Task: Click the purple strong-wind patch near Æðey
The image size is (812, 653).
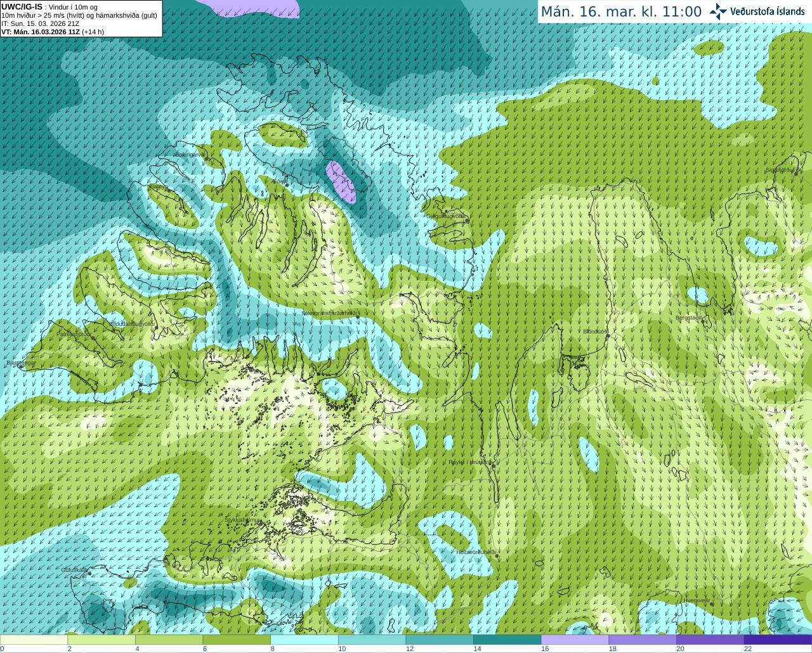Action: pyautogui.click(x=341, y=182)
